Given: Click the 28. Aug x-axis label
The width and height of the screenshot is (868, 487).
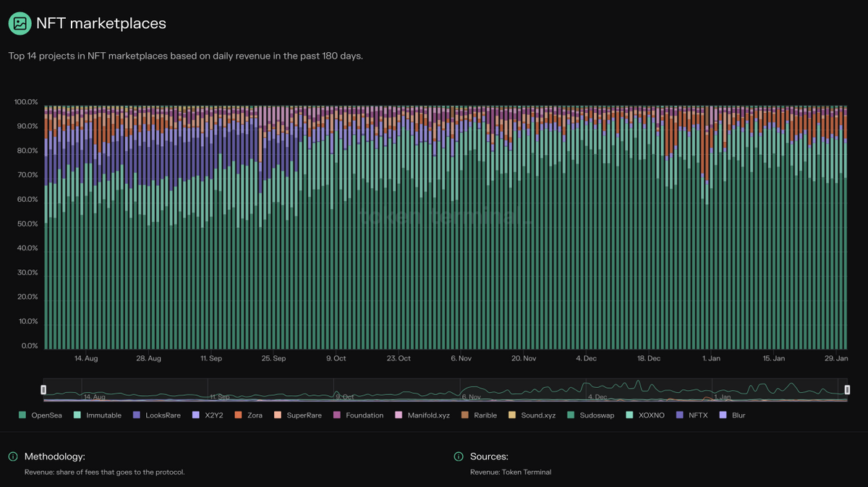Looking at the screenshot, I should (149, 358).
